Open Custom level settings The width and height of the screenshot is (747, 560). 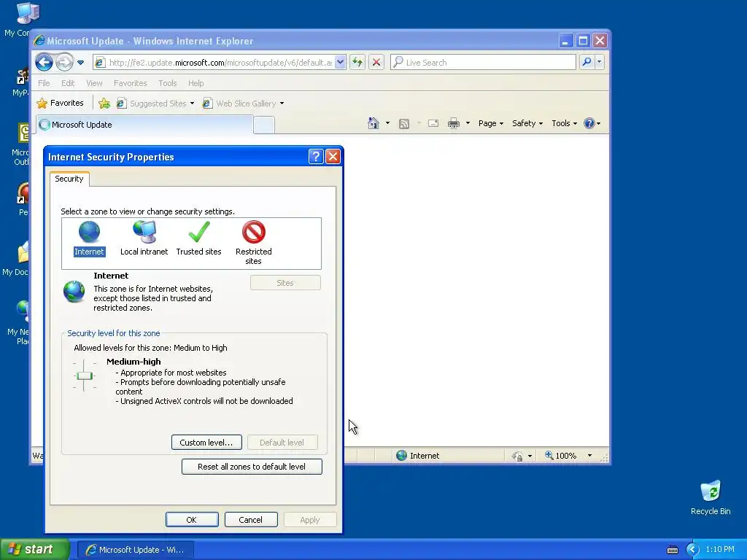point(206,443)
